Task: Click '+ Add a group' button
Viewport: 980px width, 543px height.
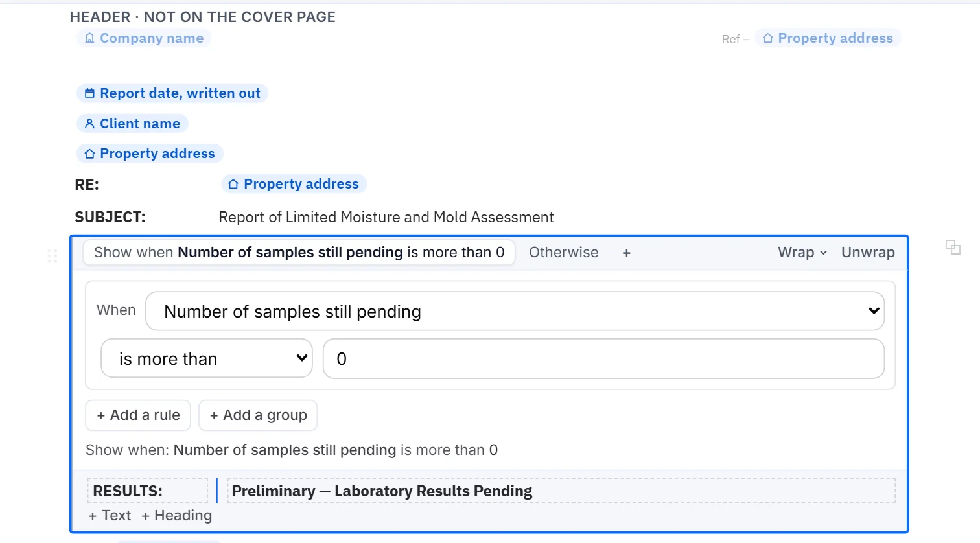Action: (258, 415)
